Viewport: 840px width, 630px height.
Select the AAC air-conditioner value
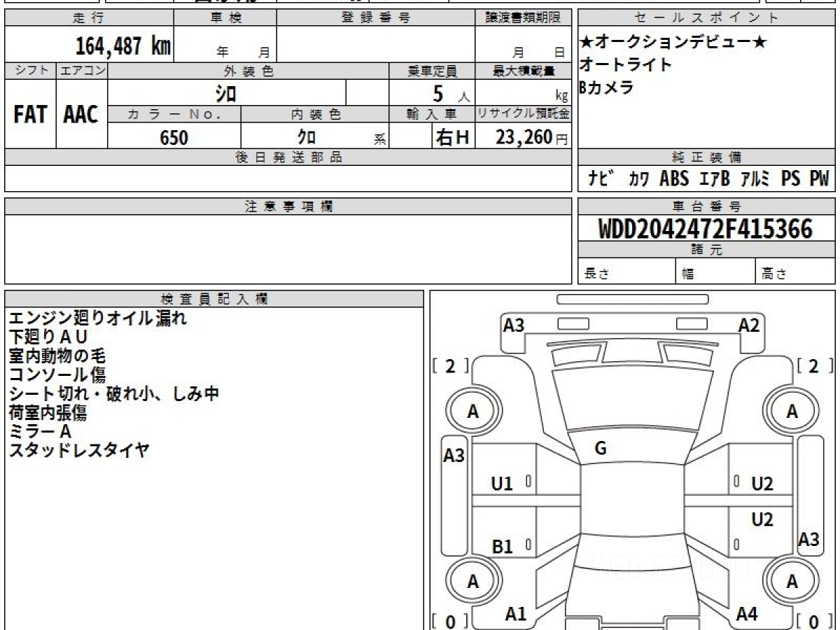[x=81, y=115]
